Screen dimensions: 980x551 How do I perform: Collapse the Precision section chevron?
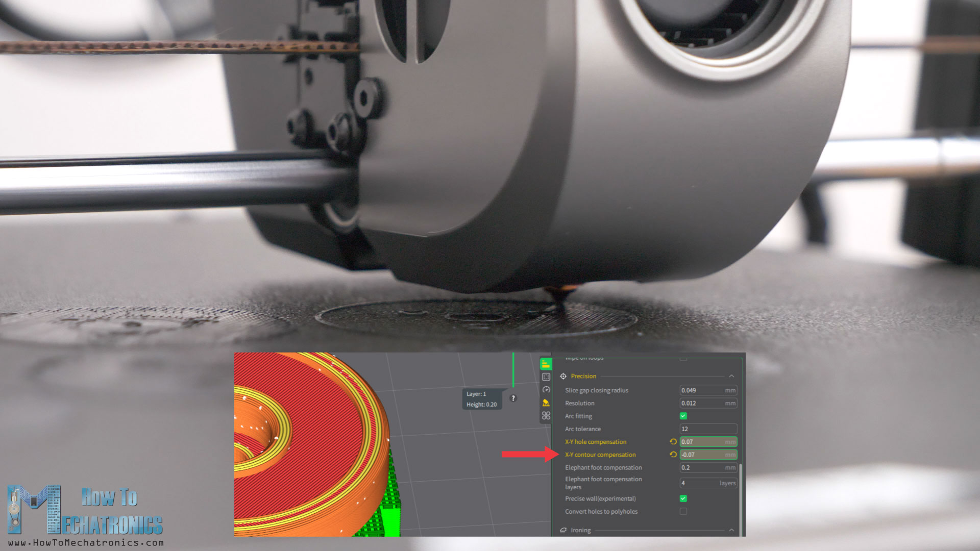click(731, 376)
